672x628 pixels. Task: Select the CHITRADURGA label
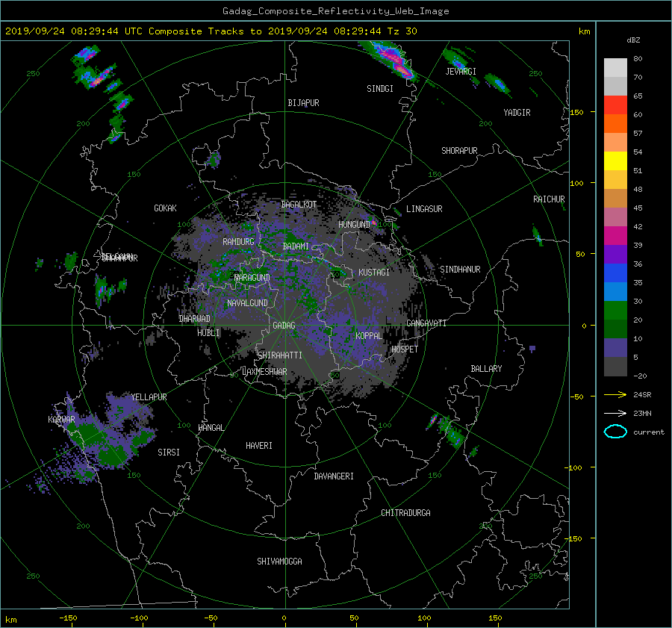[405, 513]
